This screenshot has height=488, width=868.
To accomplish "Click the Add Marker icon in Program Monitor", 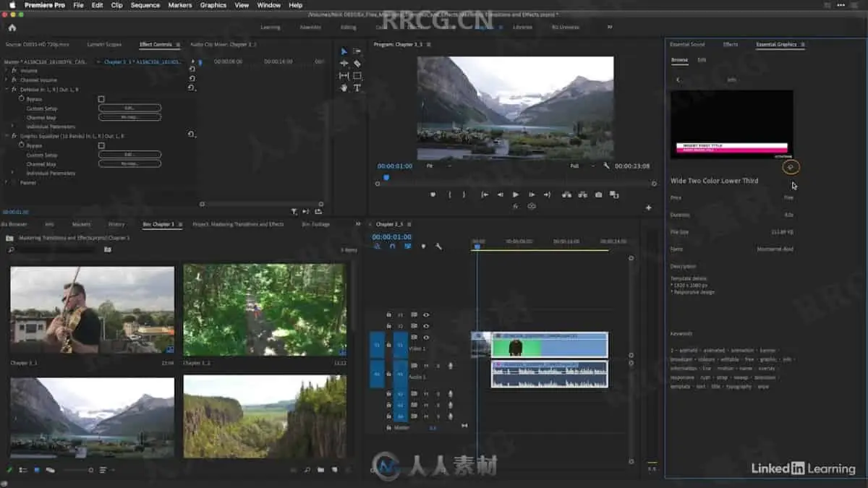I will tap(433, 194).
